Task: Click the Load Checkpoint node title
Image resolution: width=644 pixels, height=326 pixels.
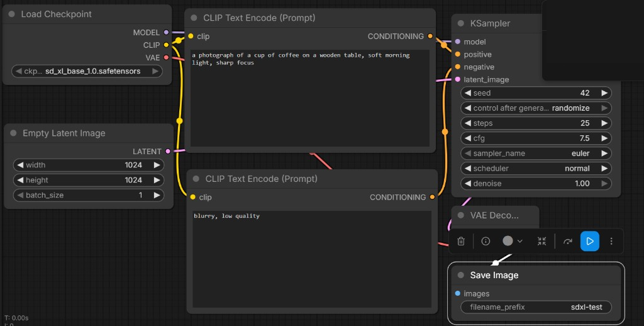Action: pyautogui.click(x=56, y=14)
